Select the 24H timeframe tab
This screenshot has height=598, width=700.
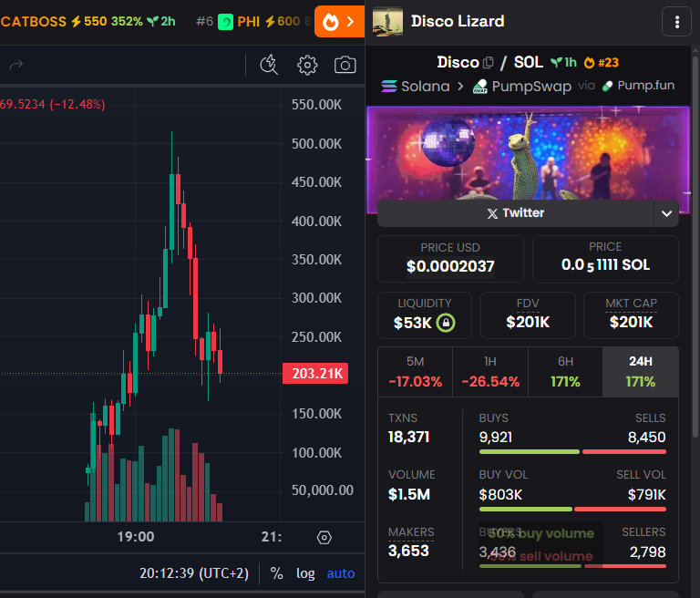pos(641,372)
